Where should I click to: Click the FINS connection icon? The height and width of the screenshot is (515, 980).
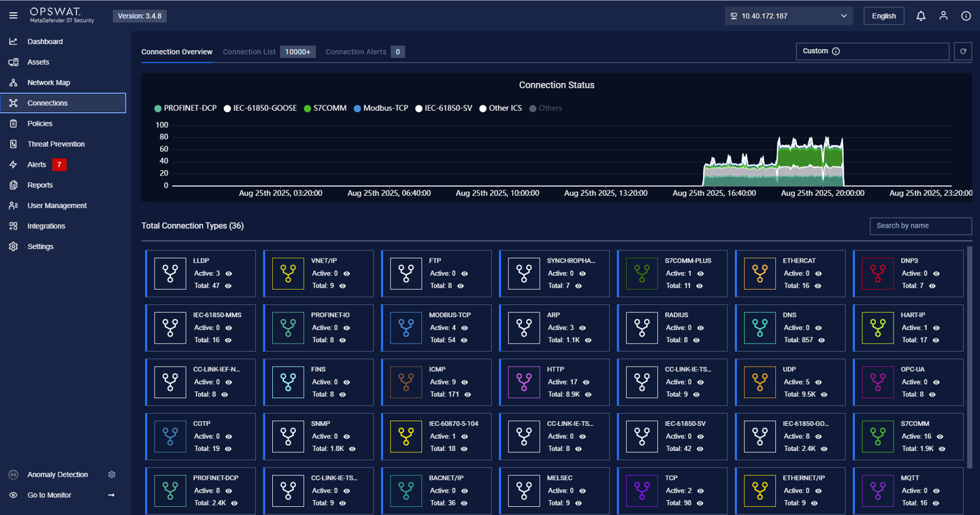pos(288,382)
